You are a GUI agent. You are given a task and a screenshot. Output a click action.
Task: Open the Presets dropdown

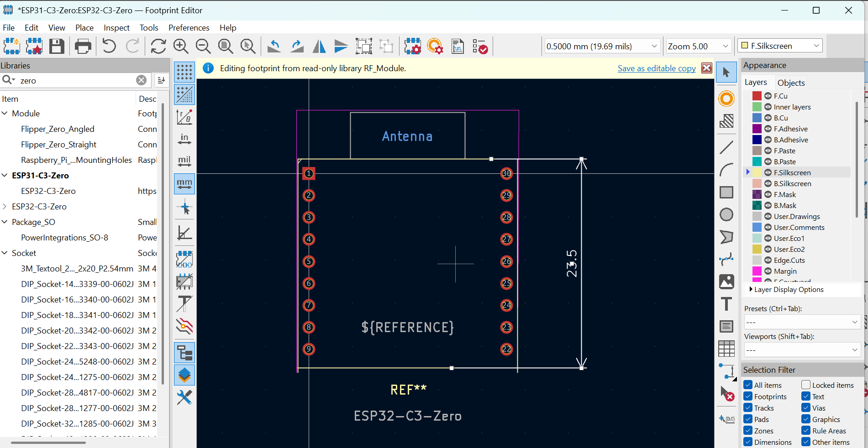click(802, 322)
